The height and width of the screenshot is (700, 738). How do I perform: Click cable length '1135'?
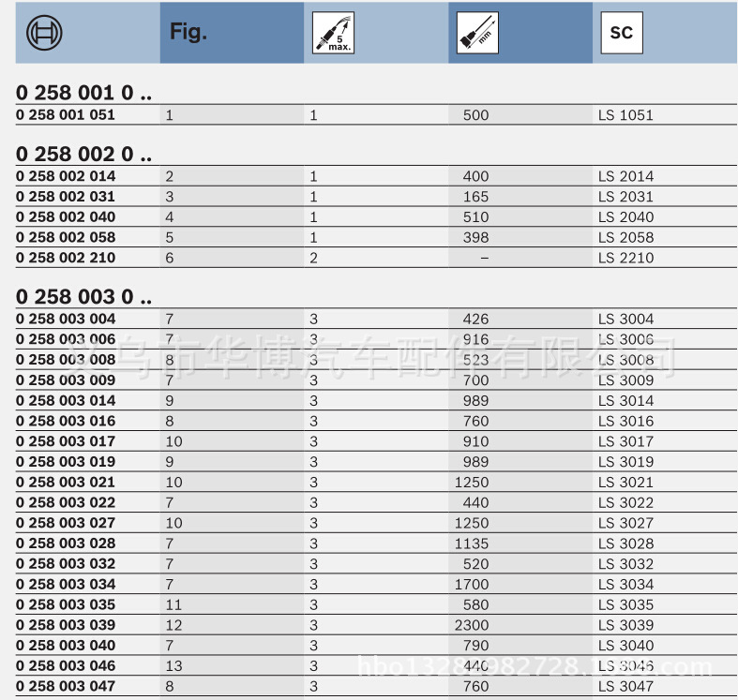[x=472, y=544]
